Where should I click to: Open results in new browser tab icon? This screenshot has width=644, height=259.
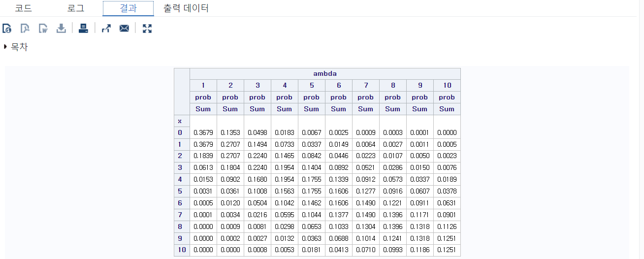tap(106, 29)
